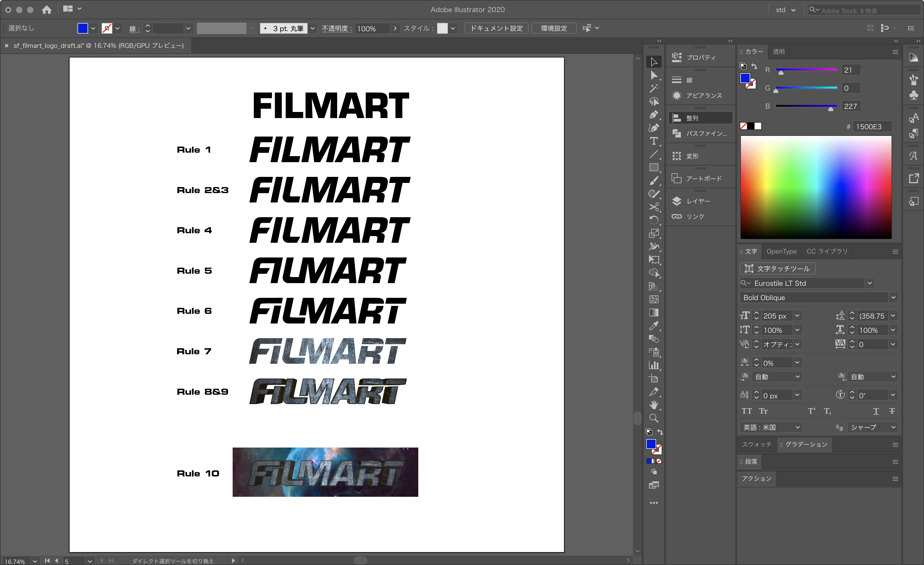924x565 pixels.
Task: Select the Paintbrush tool
Action: coord(654,180)
